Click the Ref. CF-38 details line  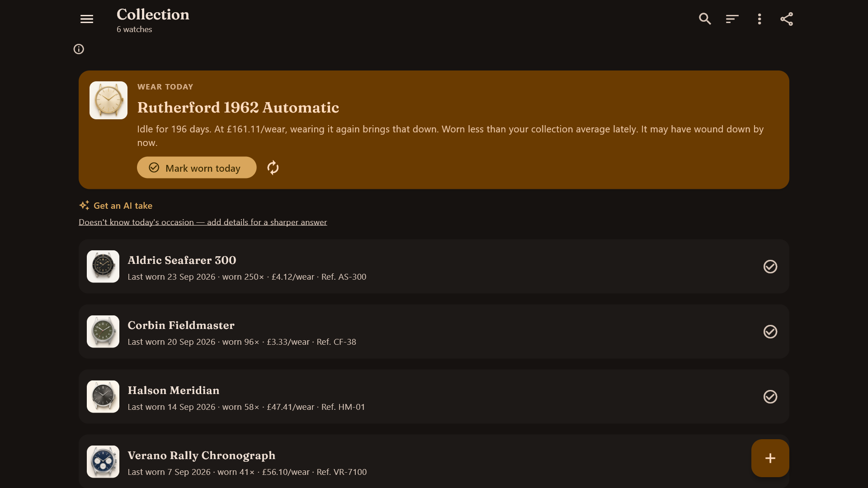242,342
